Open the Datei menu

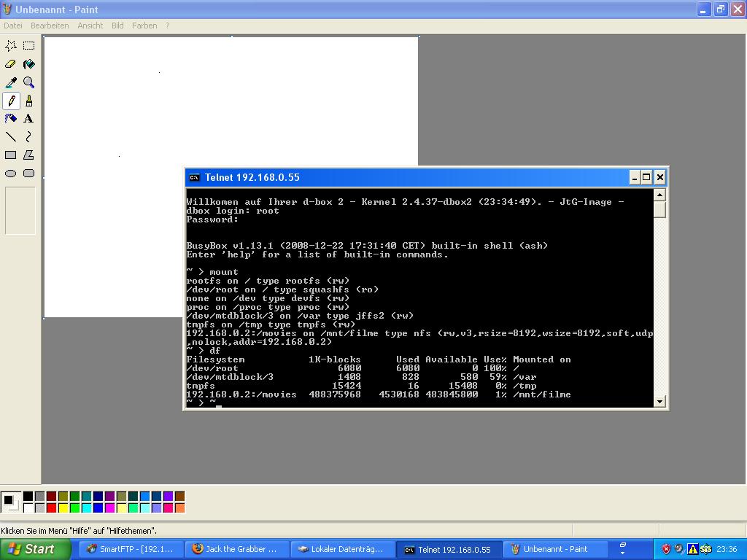[x=12, y=26]
